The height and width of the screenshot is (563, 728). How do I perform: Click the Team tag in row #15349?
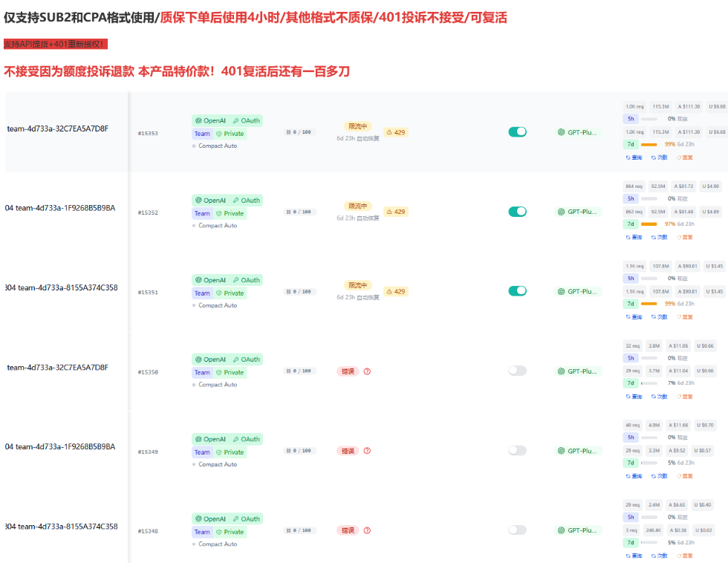click(x=202, y=452)
